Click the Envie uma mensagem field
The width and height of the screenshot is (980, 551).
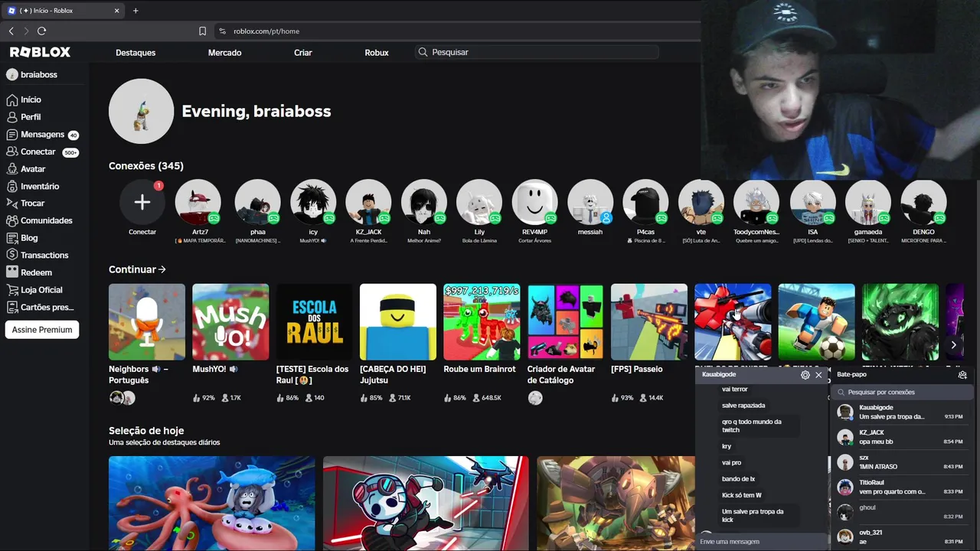pos(762,542)
